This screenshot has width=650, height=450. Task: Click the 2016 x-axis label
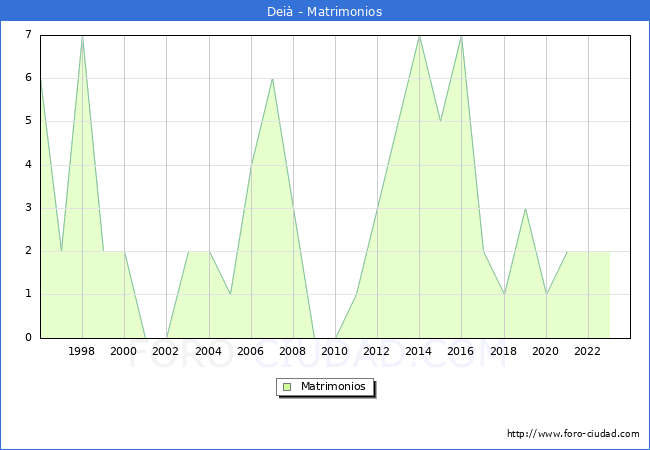[x=461, y=351]
